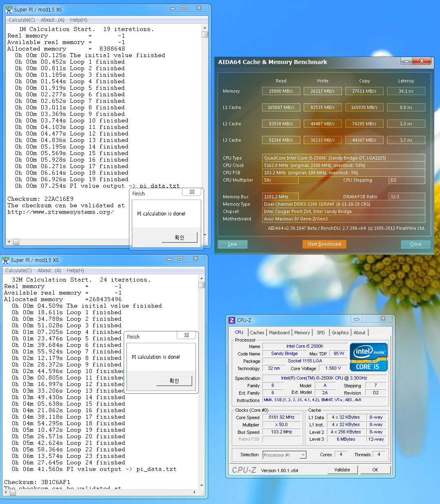The height and width of the screenshot is (504, 440).
Task: Switch to the Caches tab in CPU-Z
Action: (257, 333)
